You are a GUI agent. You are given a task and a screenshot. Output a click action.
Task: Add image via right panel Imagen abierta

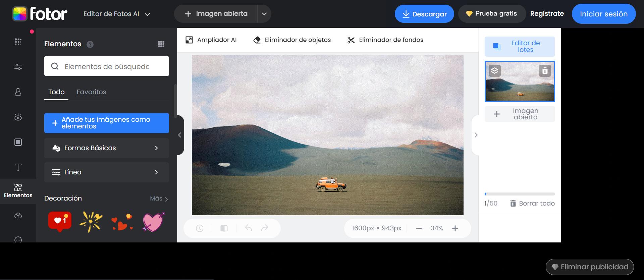pyautogui.click(x=520, y=114)
